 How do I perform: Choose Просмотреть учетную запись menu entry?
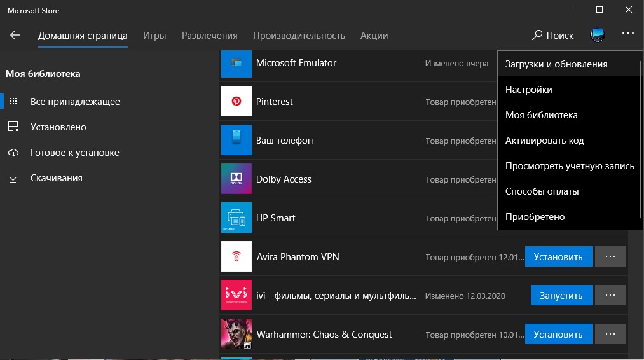pyautogui.click(x=569, y=166)
